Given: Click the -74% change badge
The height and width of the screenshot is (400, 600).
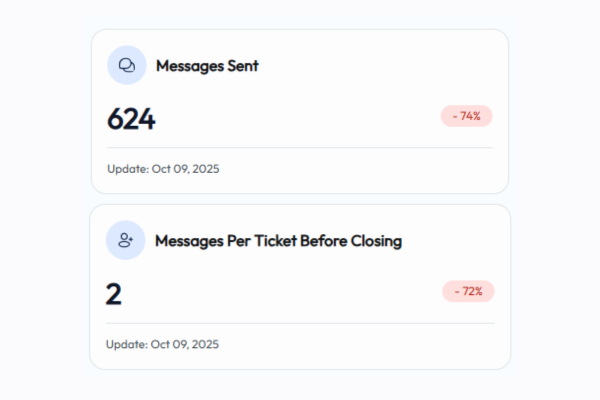Looking at the screenshot, I should coord(466,116).
